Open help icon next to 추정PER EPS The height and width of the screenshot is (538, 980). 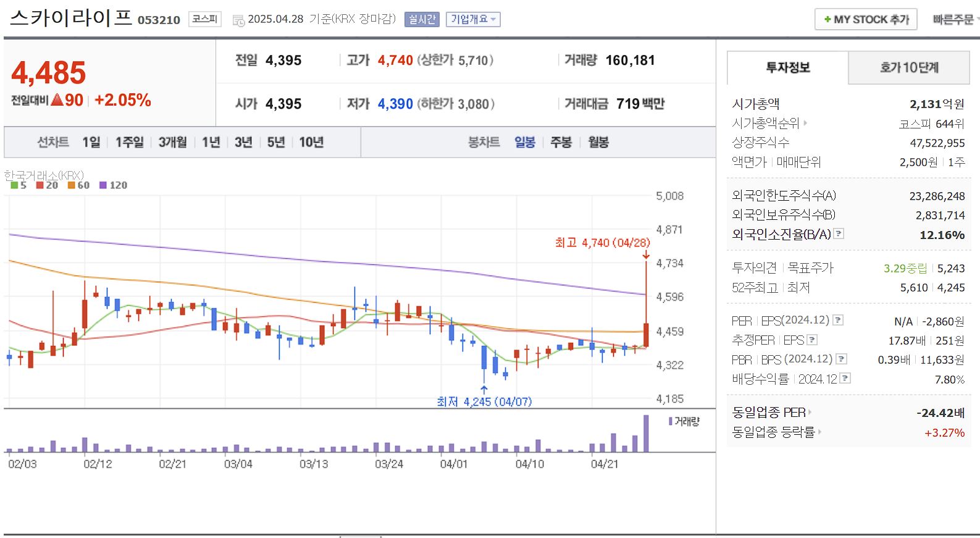[x=812, y=340]
